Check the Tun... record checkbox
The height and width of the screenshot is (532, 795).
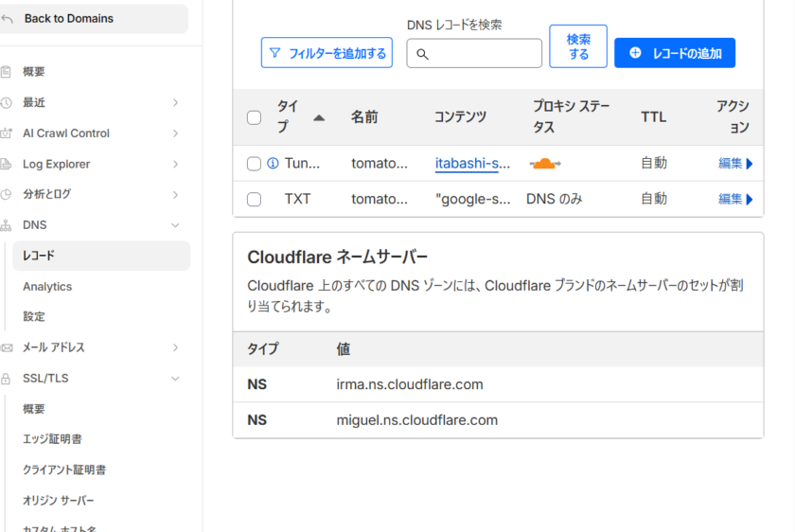pos(254,164)
